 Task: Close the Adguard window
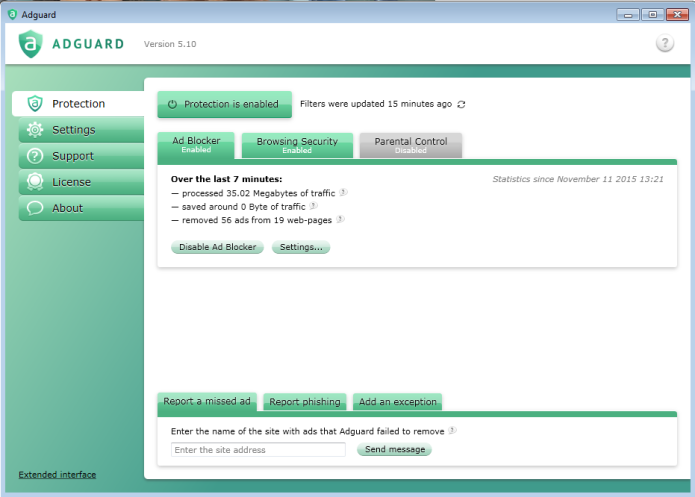(x=677, y=15)
